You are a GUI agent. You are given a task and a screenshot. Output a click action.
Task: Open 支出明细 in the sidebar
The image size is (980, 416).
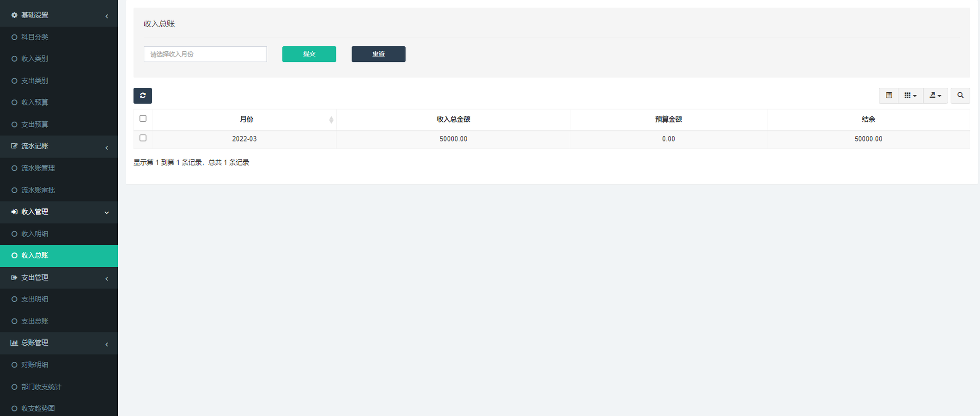click(x=59, y=299)
